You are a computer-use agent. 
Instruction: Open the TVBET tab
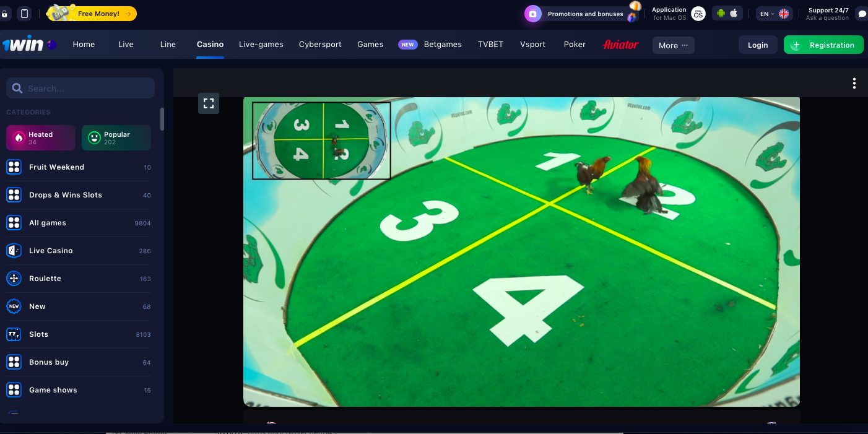pyautogui.click(x=490, y=45)
